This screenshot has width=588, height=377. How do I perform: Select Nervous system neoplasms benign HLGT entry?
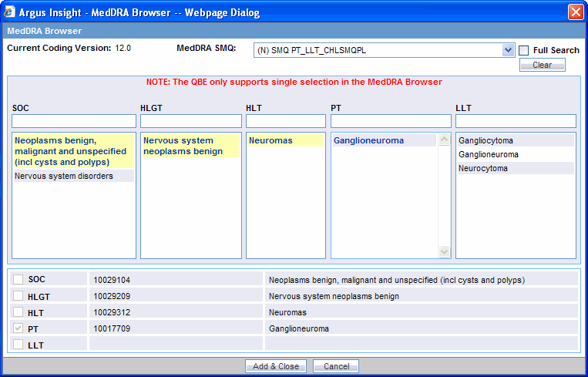click(191, 146)
